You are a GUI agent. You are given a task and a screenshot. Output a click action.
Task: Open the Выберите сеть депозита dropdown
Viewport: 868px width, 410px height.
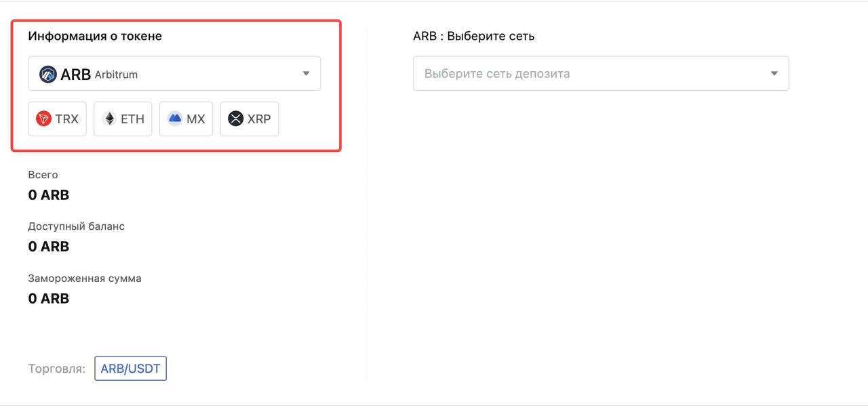[601, 73]
